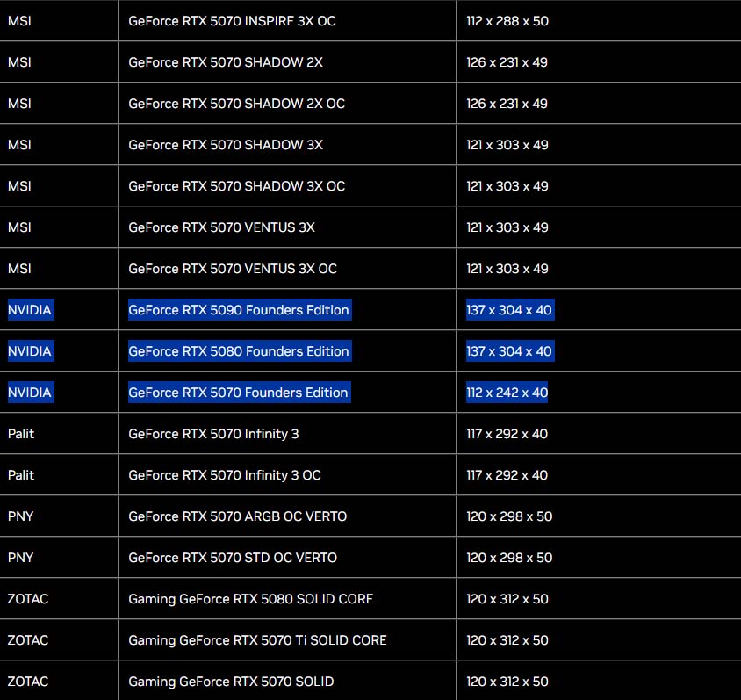Select '137 x 304 x 40' in RTX 5090 row
This screenshot has height=700, width=741.
pos(510,309)
